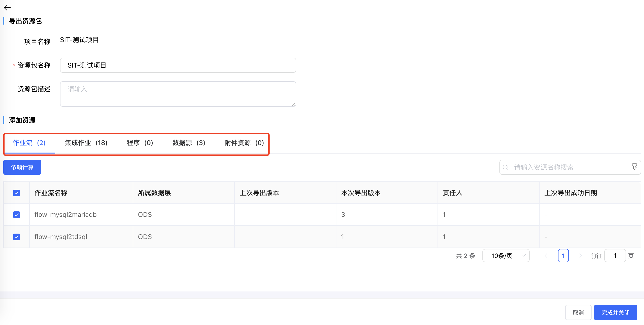The width and height of the screenshot is (644, 325).
Task: Toggle the select-all header checkbox
Action: pos(17,193)
